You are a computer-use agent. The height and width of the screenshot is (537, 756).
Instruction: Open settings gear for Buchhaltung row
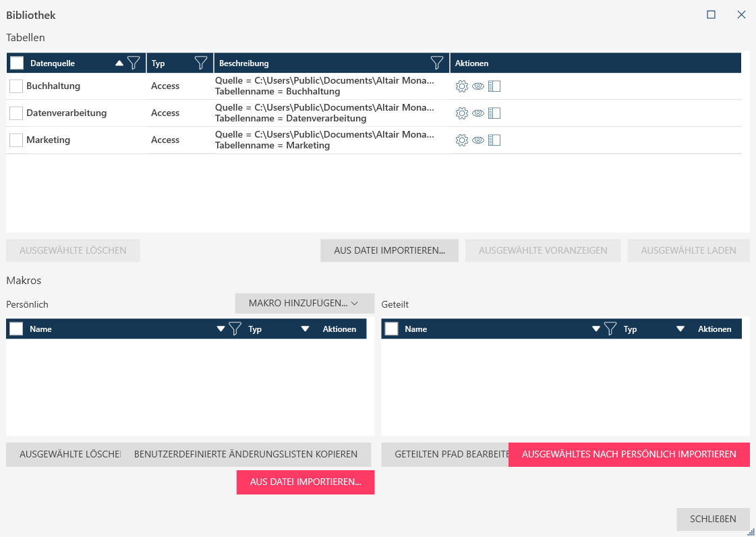(x=462, y=86)
